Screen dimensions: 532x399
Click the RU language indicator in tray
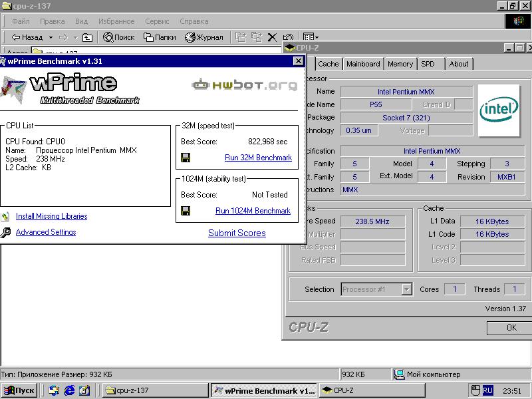(487, 390)
